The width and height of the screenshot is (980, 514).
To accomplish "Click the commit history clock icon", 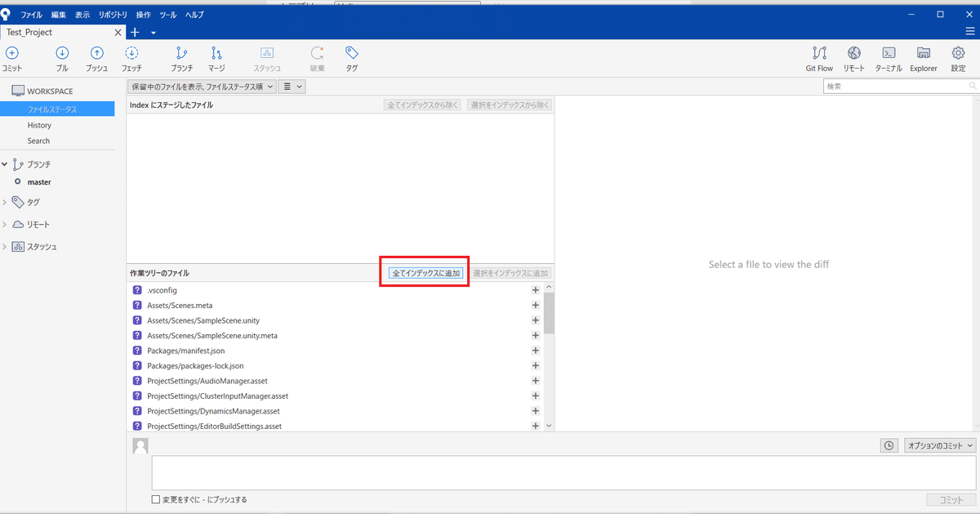I will point(889,445).
